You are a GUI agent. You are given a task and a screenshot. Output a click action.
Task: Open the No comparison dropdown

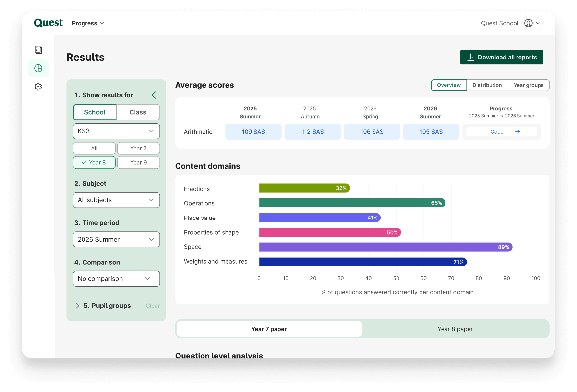(x=116, y=279)
